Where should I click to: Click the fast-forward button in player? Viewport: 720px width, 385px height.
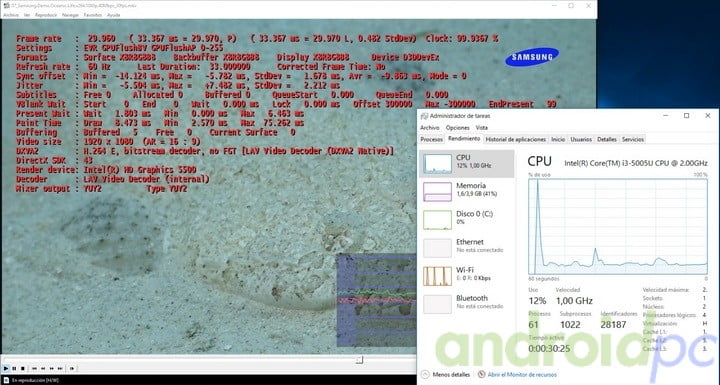(52, 368)
